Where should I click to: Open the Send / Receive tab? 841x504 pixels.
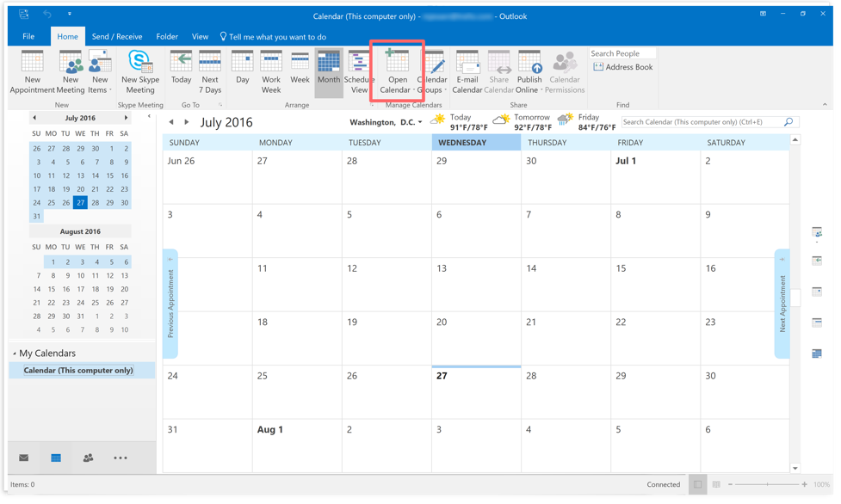pos(117,36)
